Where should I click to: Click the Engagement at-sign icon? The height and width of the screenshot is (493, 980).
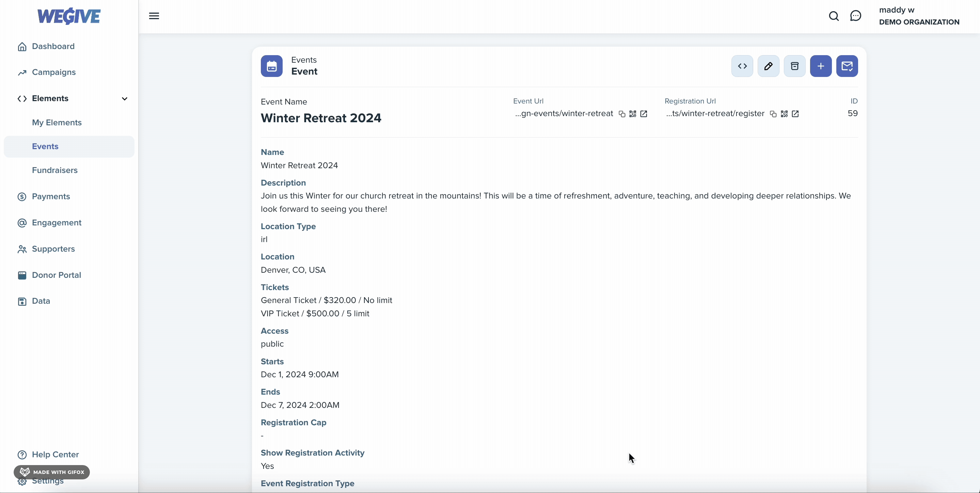click(x=22, y=223)
